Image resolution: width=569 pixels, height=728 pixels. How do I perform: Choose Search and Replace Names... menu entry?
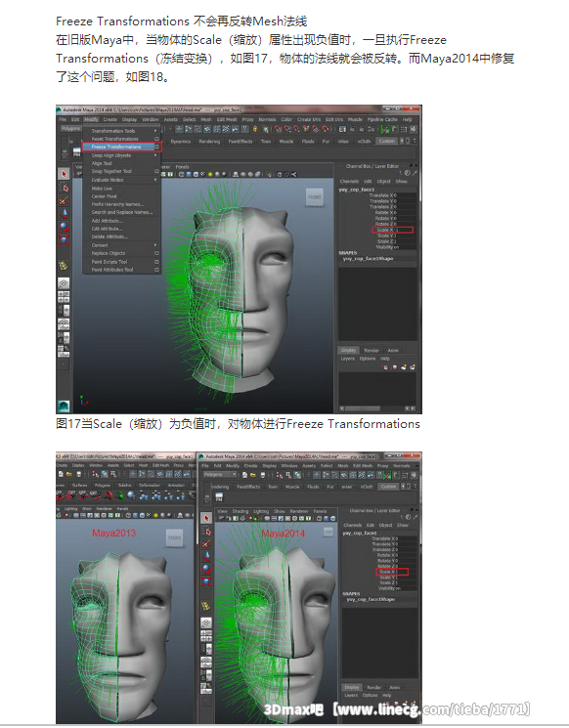pos(122,212)
